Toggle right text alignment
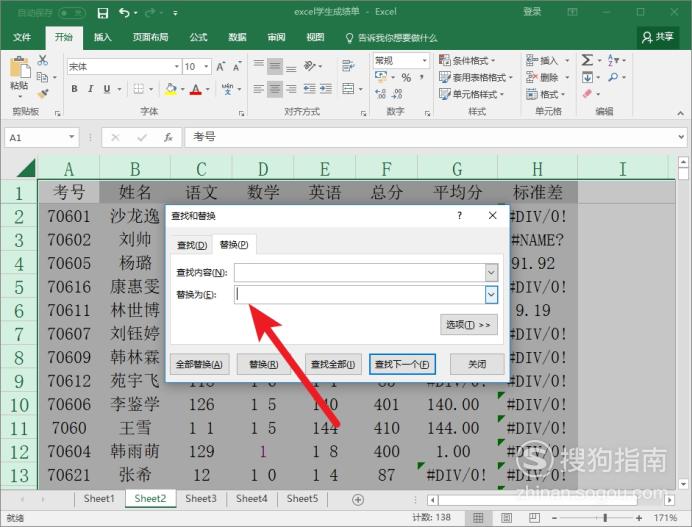 pos(291,89)
